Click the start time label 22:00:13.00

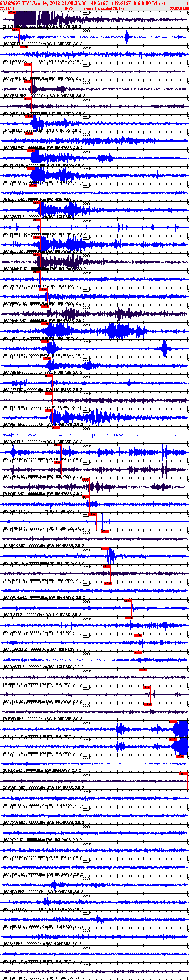tap(9, 8)
